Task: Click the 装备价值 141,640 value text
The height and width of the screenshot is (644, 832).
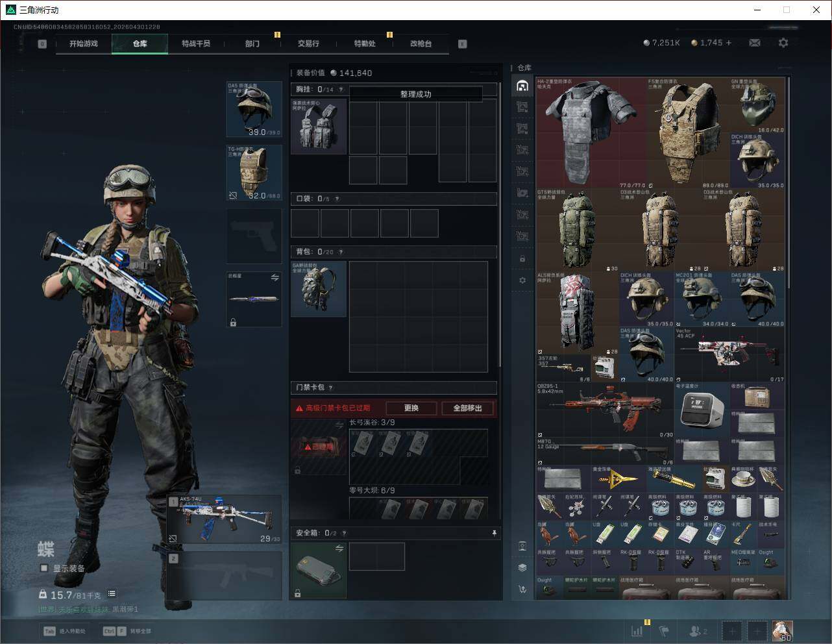Action: point(334,73)
